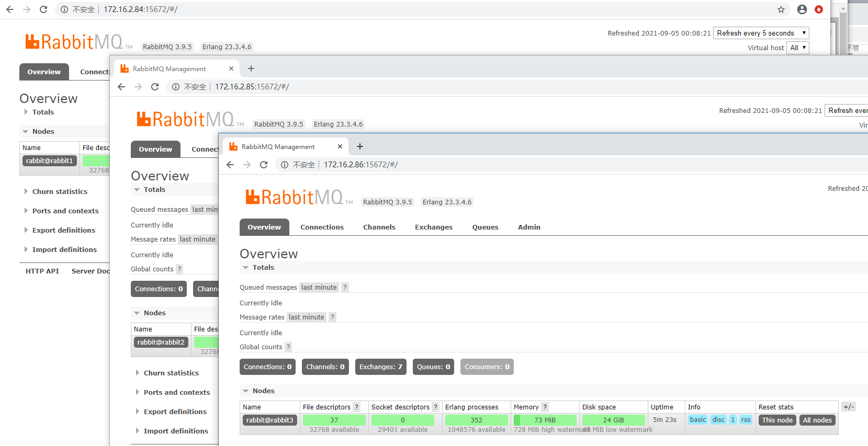The width and height of the screenshot is (868, 446).
Task: Switch to the Connections tab in the front window
Action: pos(322,227)
